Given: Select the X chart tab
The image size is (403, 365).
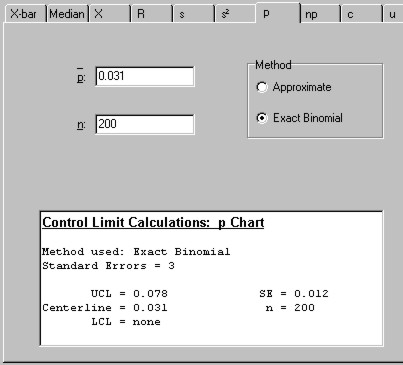Looking at the screenshot, I should click(x=110, y=14).
